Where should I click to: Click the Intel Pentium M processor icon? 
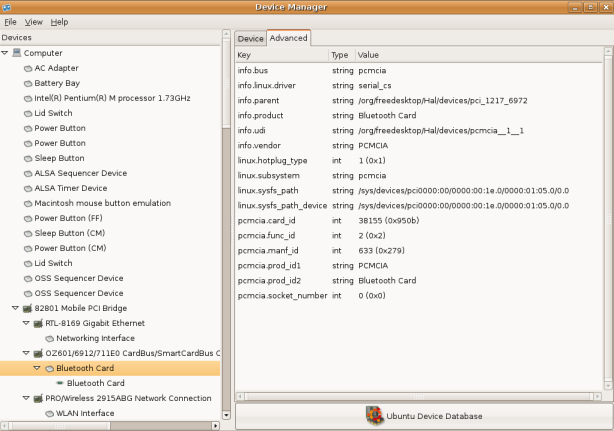point(28,98)
